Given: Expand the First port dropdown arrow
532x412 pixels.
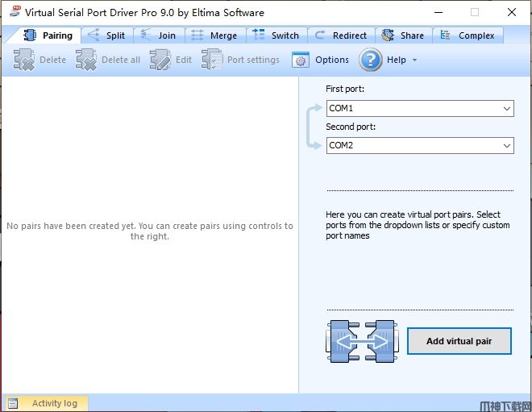Looking at the screenshot, I should click(506, 108).
